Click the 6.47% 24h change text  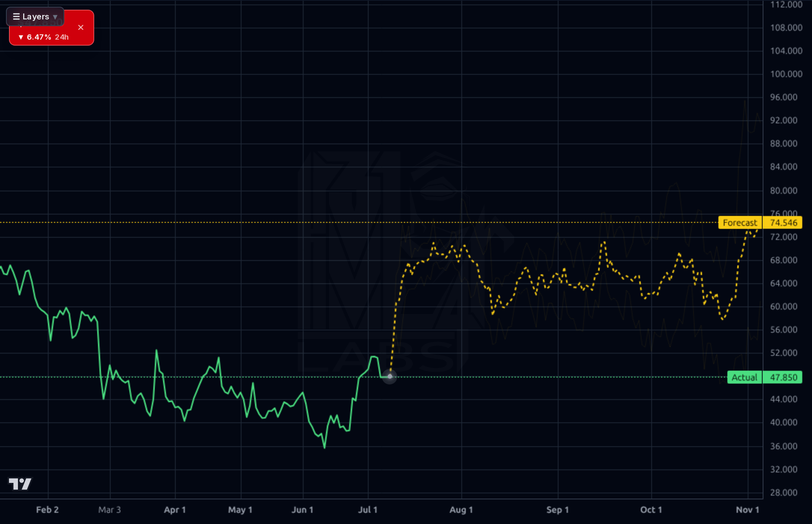pos(44,37)
